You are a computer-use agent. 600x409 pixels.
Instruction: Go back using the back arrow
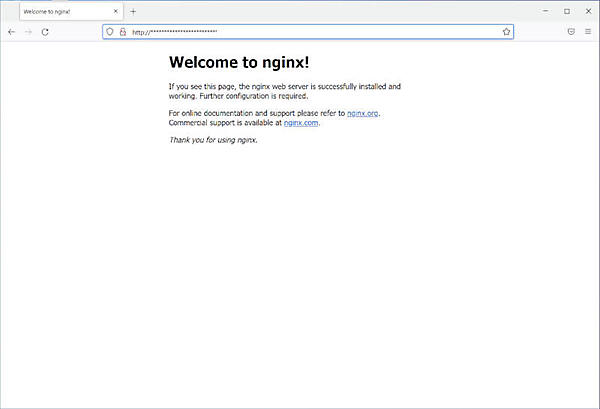click(11, 32)
